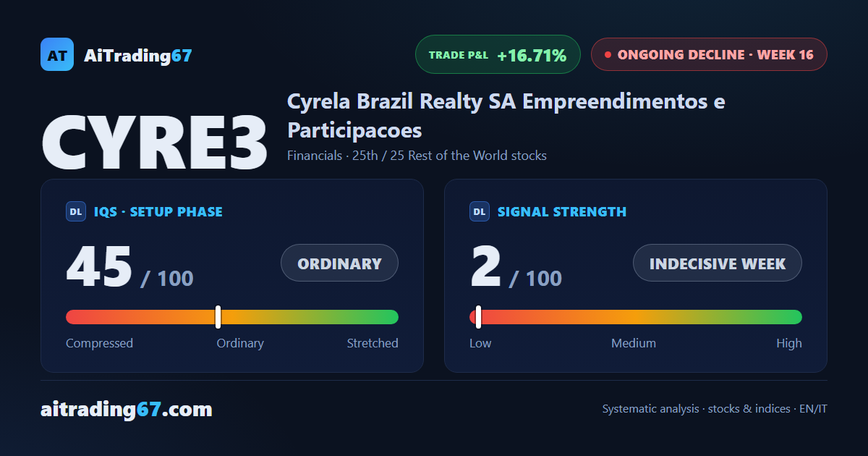The width and height of the screenshot is (868, 456).
Task: Click the High label under signal gauge
Action: click(x=789, y=343)
